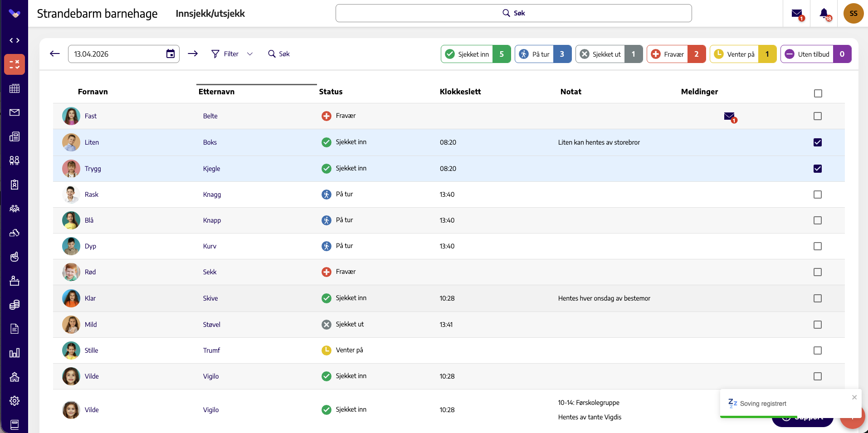
Task: Open the notifications bell
Action: coord(825,14)
